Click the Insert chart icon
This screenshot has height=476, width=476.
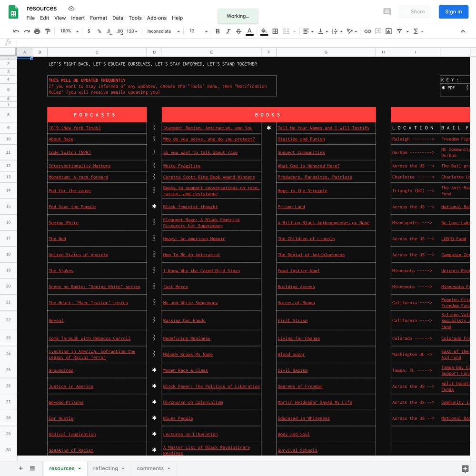point(388,31)
